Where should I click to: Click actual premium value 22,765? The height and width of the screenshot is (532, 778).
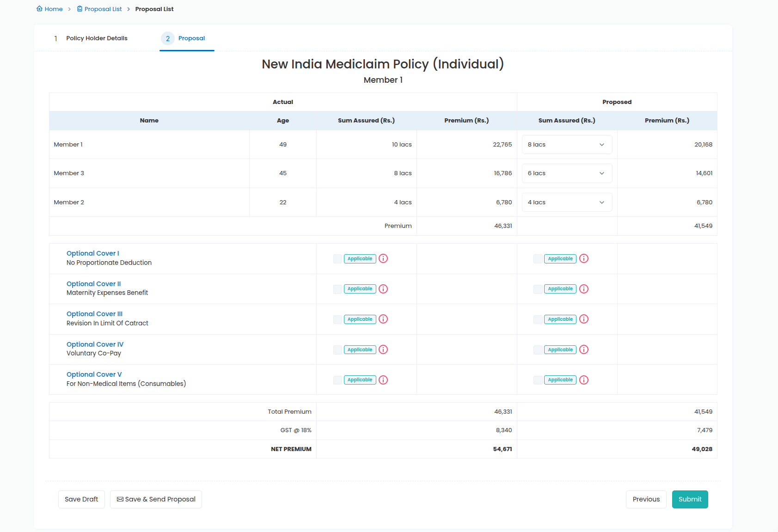(x=502, y=145)
